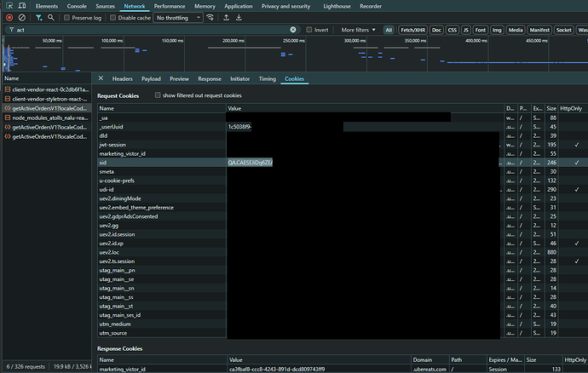Select the Fetch/XHR filter button
588x373 pixels.
tap(412, 29)
